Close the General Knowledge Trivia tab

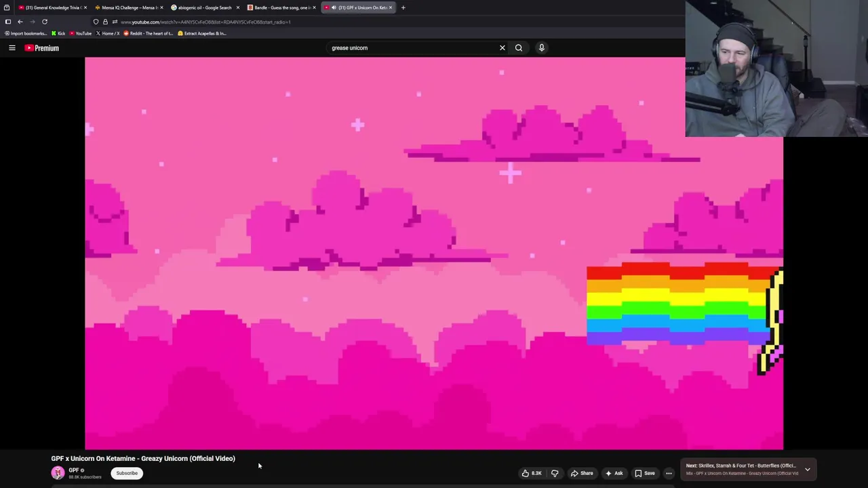tap(85, 7)
